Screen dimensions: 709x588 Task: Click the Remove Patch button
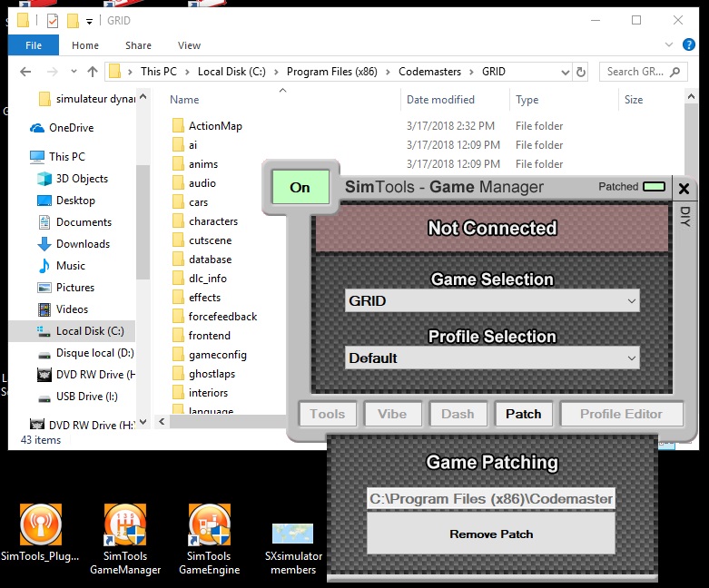[491, 534]
